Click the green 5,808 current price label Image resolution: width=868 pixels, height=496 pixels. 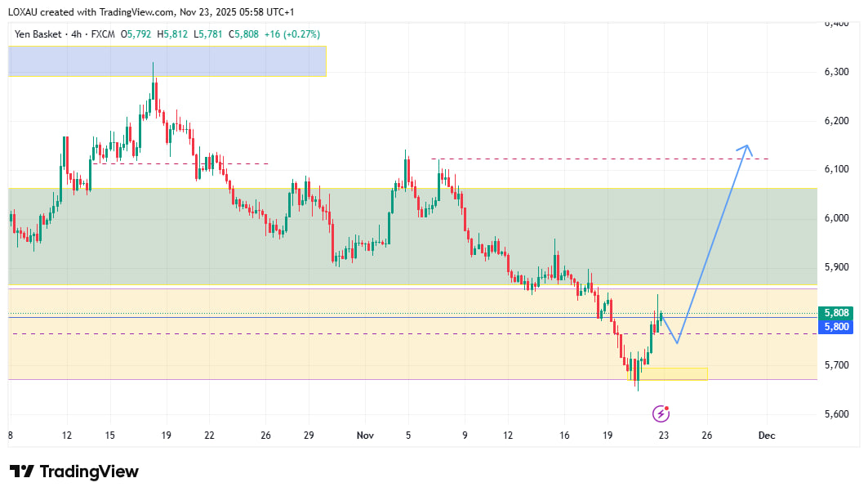coord(837,313)
